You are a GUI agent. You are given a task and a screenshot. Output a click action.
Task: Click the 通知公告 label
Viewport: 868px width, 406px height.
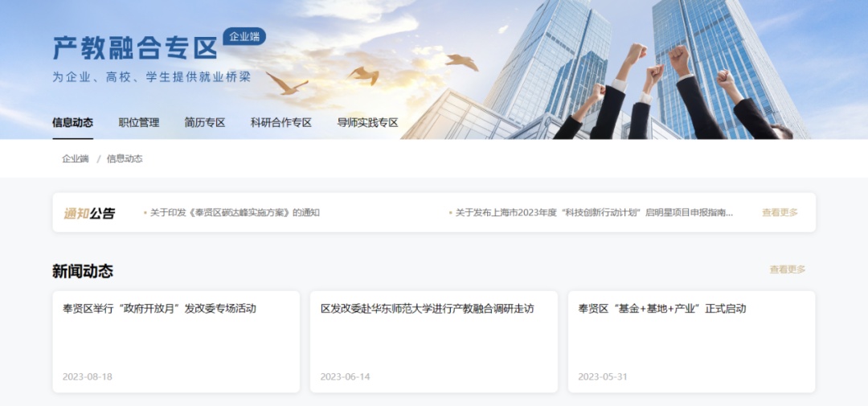pyautogui.click(x=89, y=213)
